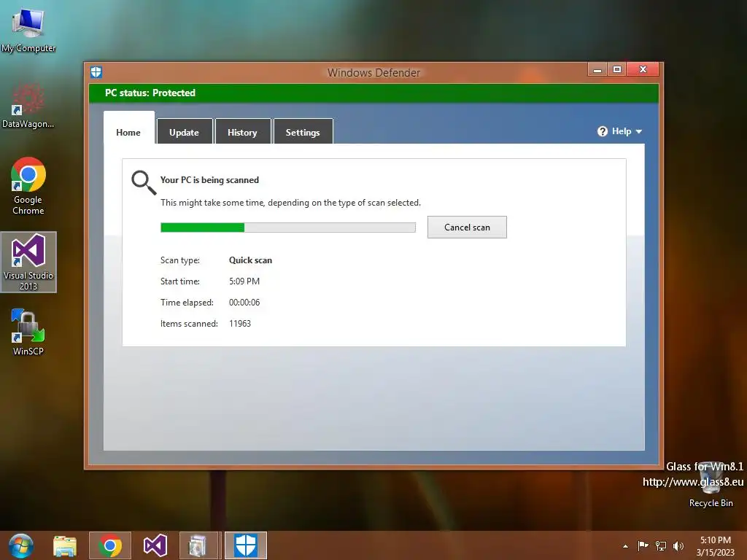Open Visual Studio from the taskbar
This screenshot has height=560, width=747.
click(155, 545)
